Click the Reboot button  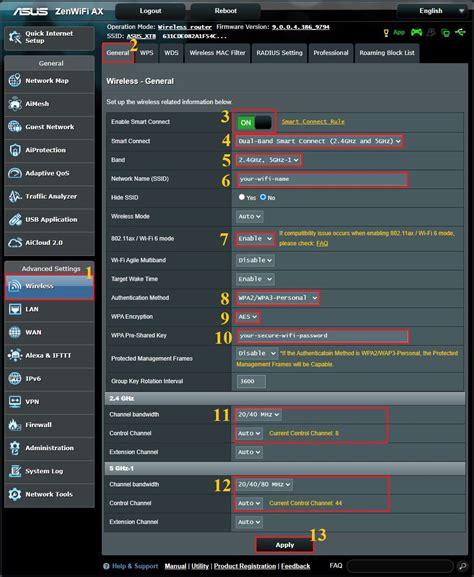[226, 11]
